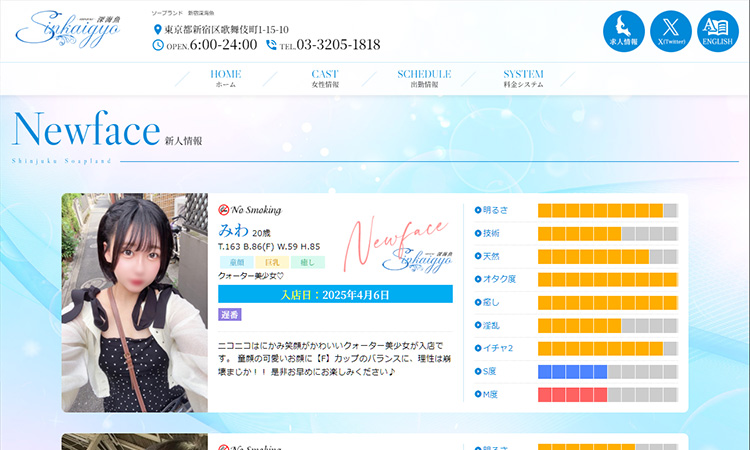The image size is (750, 450).
Task: Open the みわ name link
Action: [x=233, y=230]
